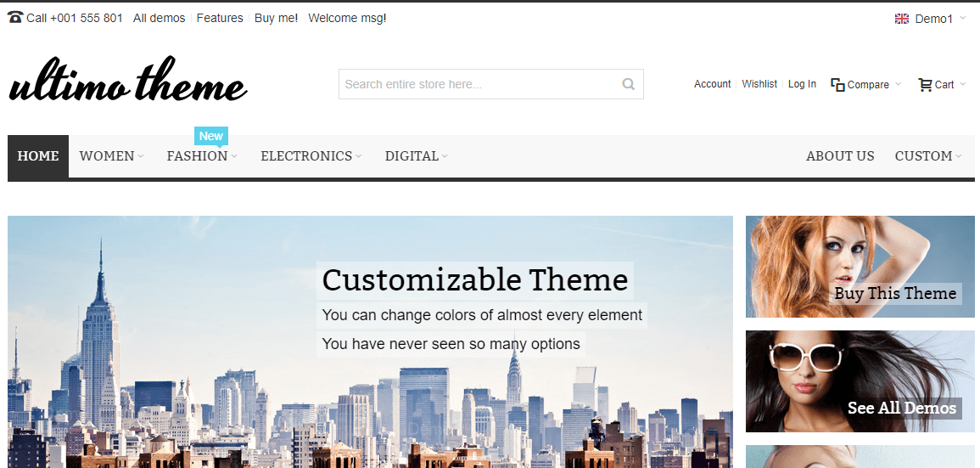Open the Electronics menu
This screenshot has height=468, width=980.
click(x=311, y=156)
